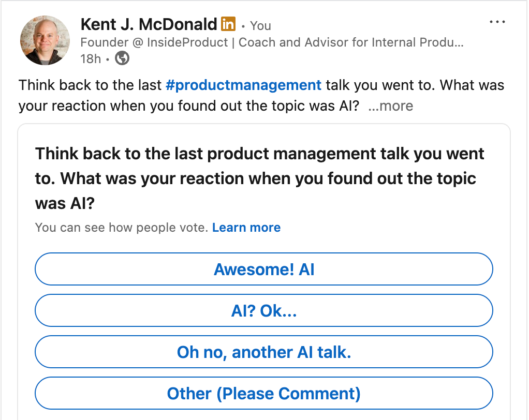Click the Kent J. McDonald name link
529x420 pixels.
click(x=149, y=24)
